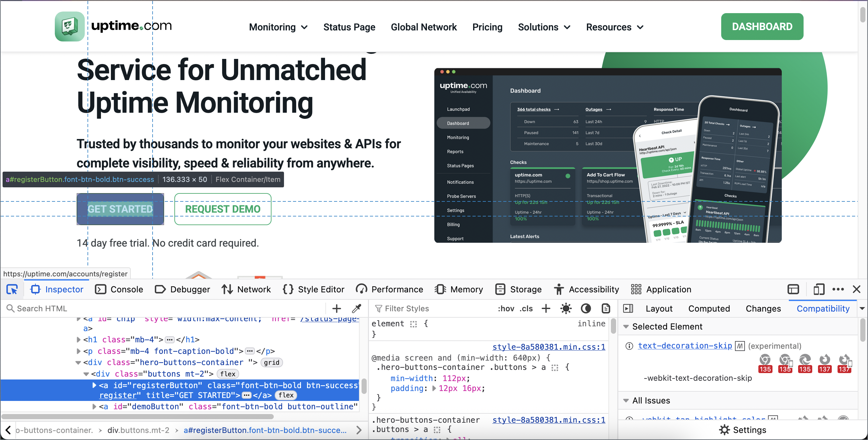Toggle flex badge on div buttons mt-2
Image resolution: width=868 pixels, height=440 pixels.
pyautogui.click(x=228, y=374)
